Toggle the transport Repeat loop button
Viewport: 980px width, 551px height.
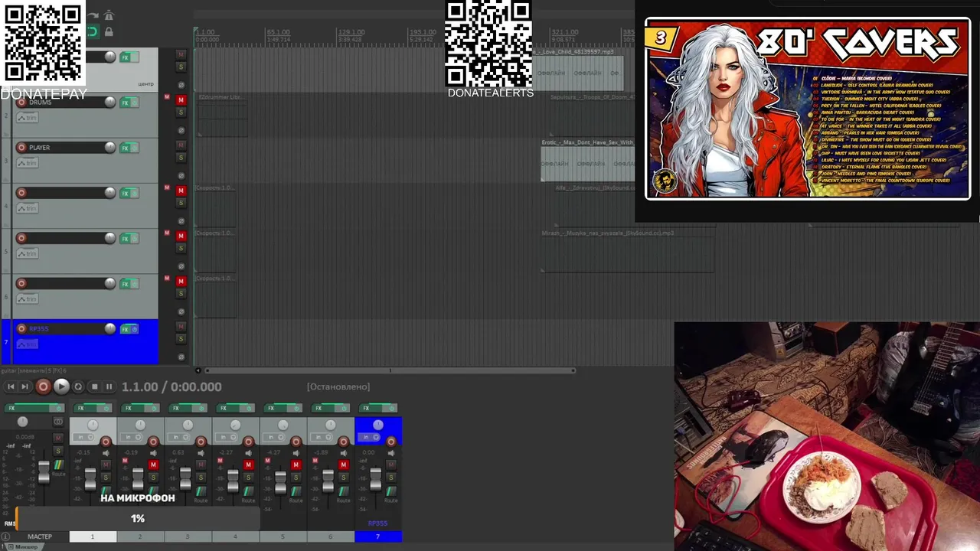click(x=78, y=387)
